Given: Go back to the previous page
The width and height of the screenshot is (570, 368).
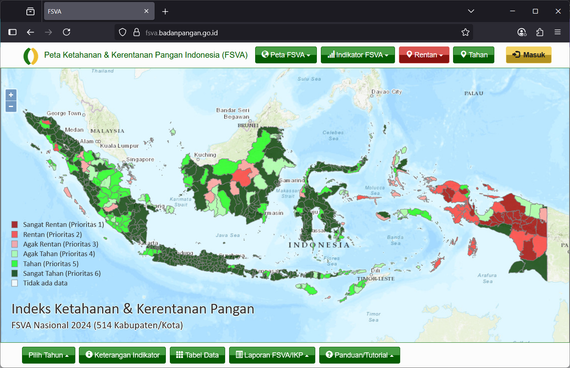Looking at the screenshot, I should (x=31, y=32).
